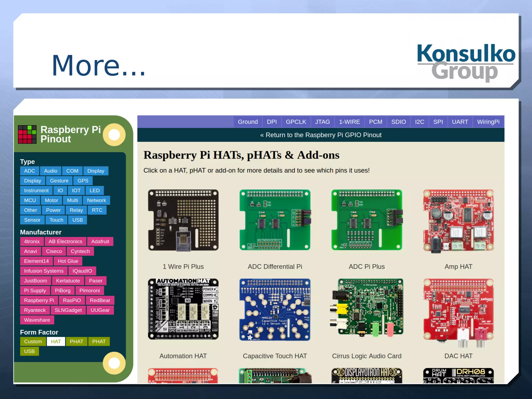Click the Automation HAT label
The height and width of the screenshot is (399, 532).
point(183,356)
